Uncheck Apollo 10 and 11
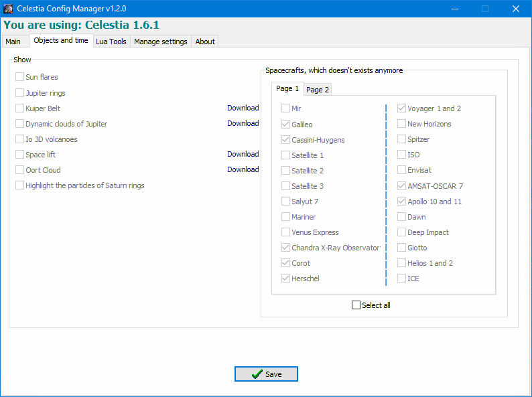Viewport: 532px width, 397px height. (402, 202)
